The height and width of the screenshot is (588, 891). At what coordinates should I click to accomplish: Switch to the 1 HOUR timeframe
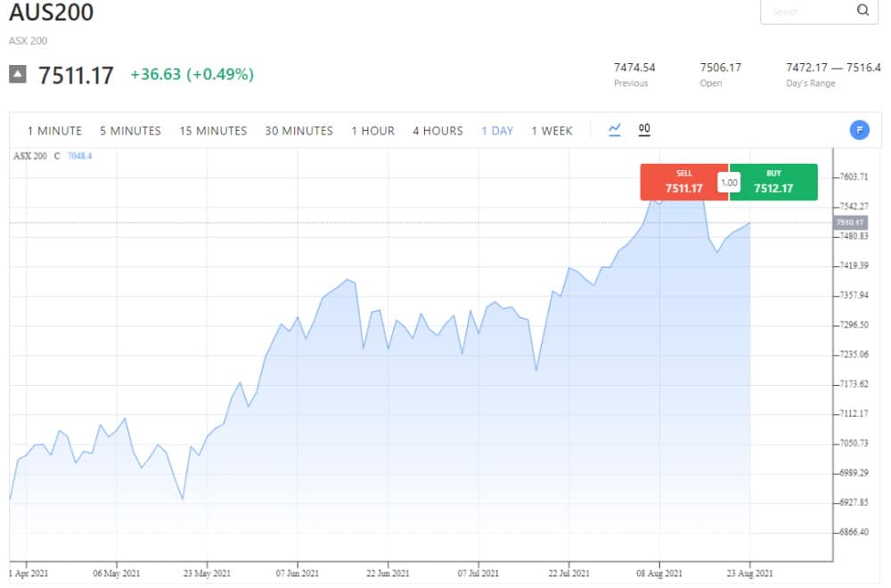click(372, 131)
